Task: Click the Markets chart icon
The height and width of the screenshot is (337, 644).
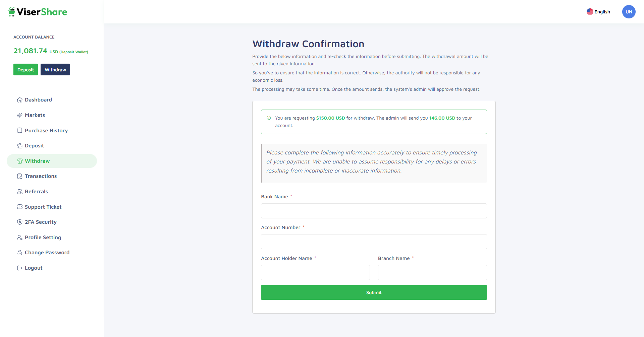Action: point(20,115)
